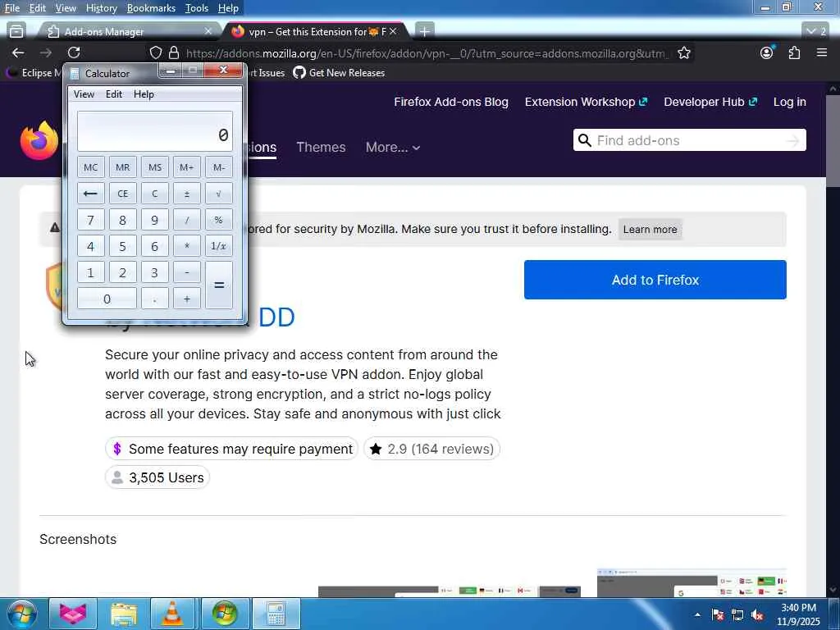840x630 pixels.
Task: Click the browser URL address bar
Action: click(426, 53)
